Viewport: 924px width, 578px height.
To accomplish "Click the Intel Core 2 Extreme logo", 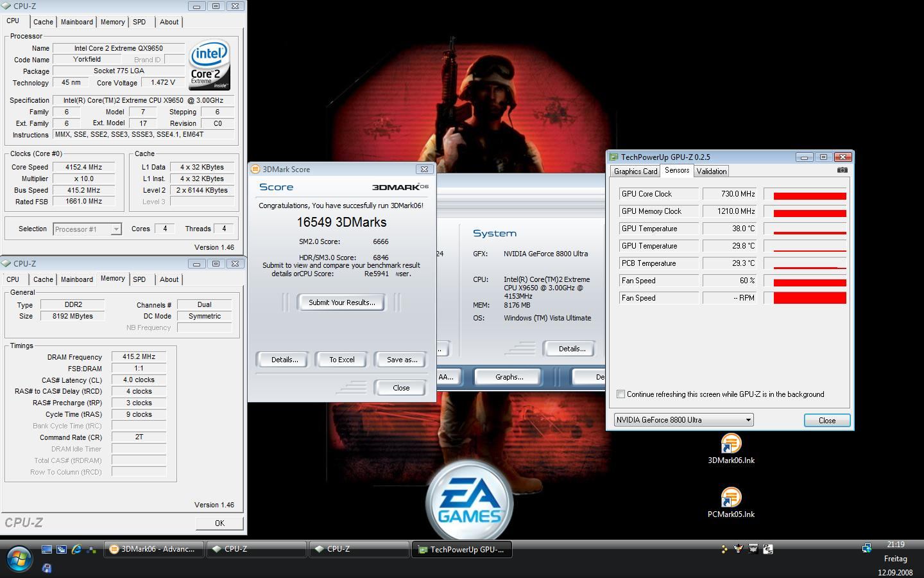I will tap(209, 66).
